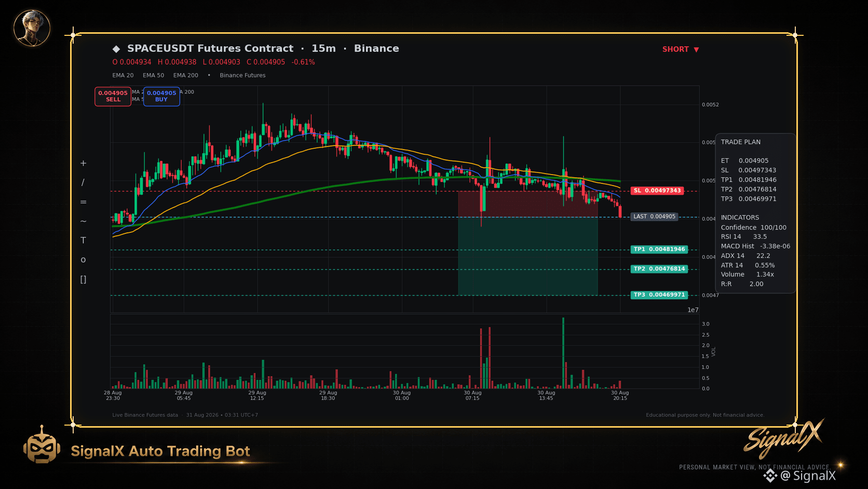Viewport: 868px width, 489px height.
Task: Click the Educational purpose only disclaimer
Action: click(x=705, y=415)
